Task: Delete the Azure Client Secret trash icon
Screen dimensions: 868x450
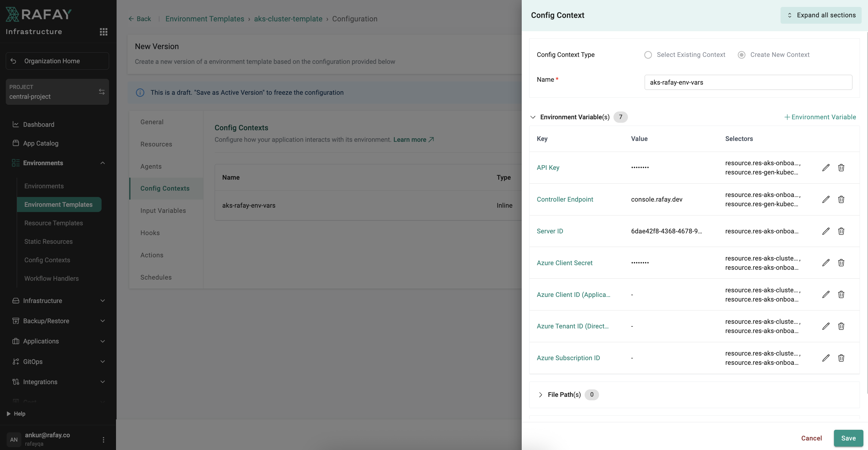Action: pyautogui.click(x=841, y=263)
